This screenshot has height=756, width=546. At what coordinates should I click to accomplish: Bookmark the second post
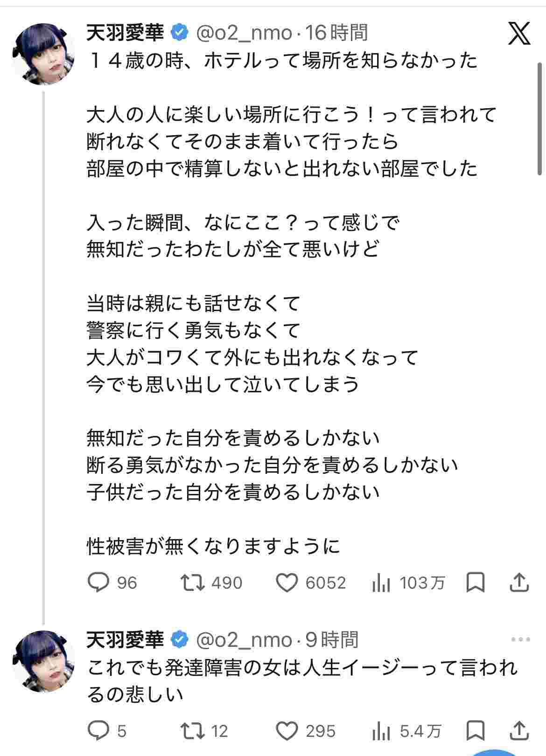pyautogui.click(x=476, y=730)
